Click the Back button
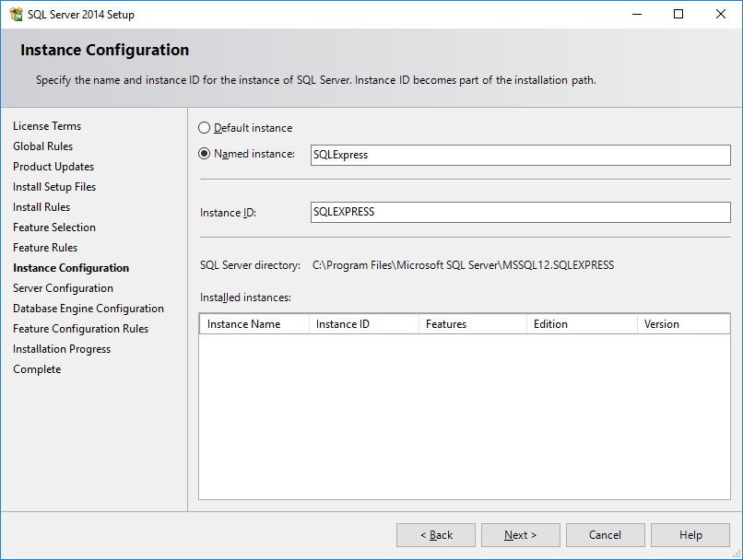The image size is (743, 560). [x=435, y=534]
